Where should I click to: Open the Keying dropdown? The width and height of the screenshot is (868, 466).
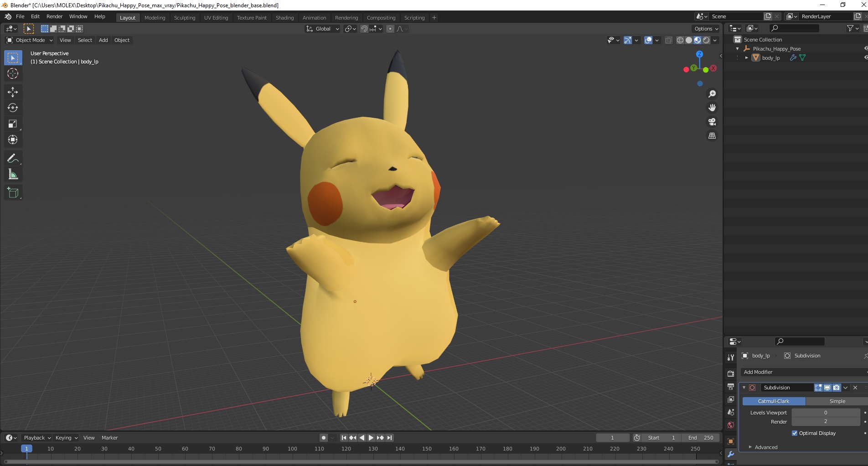click(x=66, y=438)
